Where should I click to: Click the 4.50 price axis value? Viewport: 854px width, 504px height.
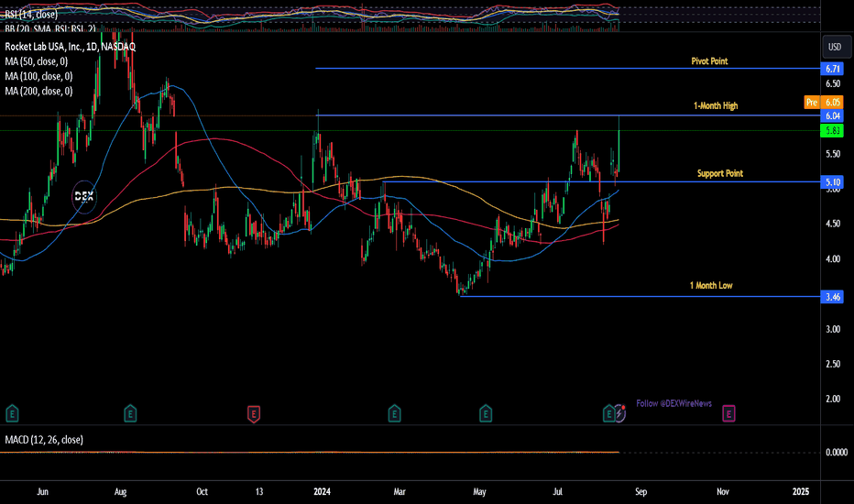pyautogui.click(x=833, y=224)
